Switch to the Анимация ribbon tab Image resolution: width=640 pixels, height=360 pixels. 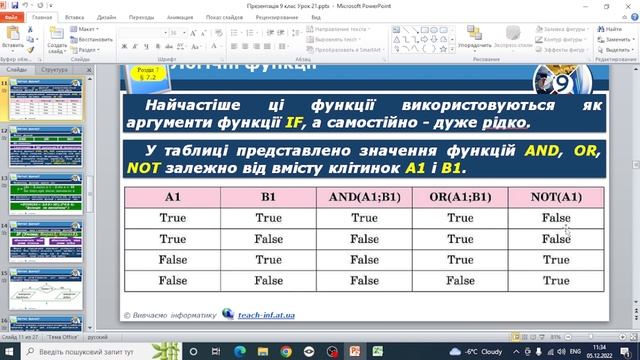[x=180, y=17]
